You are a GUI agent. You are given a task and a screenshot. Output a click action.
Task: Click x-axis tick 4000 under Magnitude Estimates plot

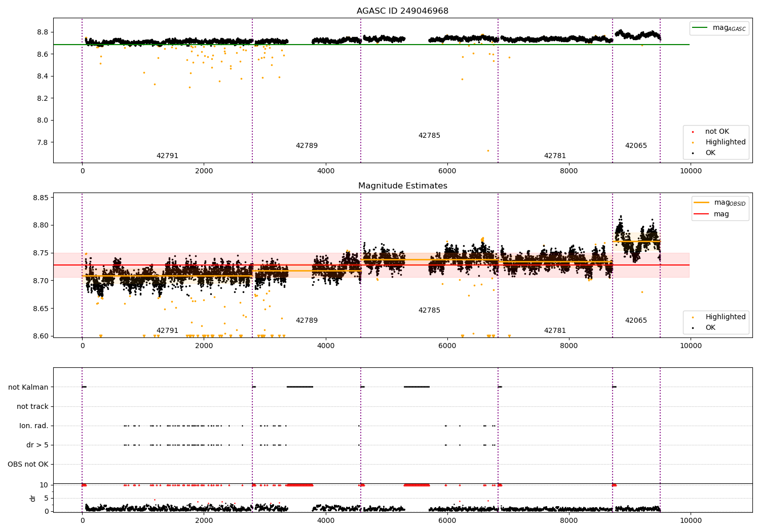pos(326,346)
